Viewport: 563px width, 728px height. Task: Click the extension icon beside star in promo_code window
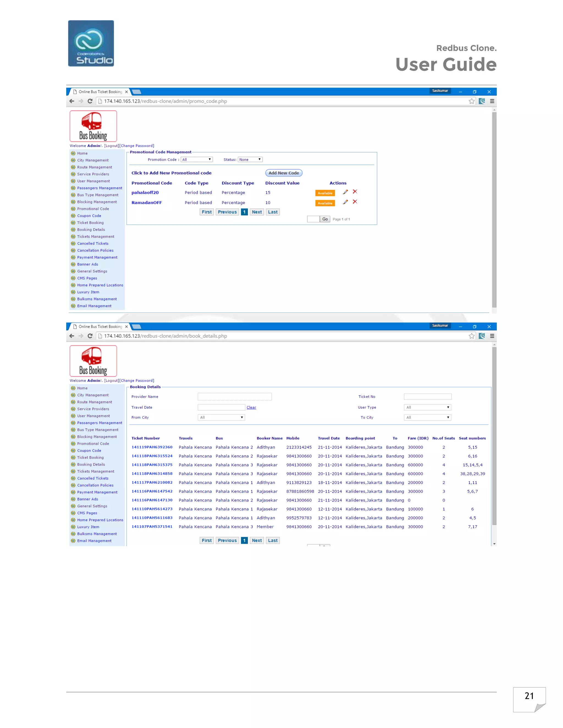[x=482, y=101]
